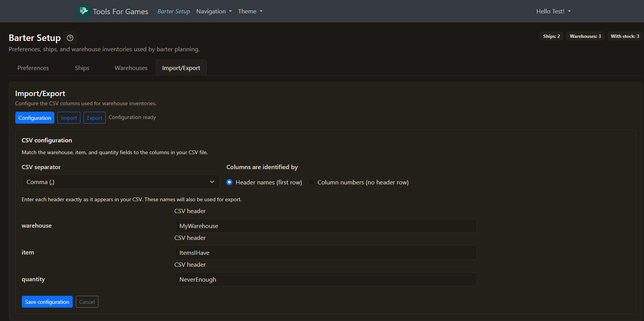The image size is (644, 321).
Task: Click Save configuration button
Action: click(47, 302)
